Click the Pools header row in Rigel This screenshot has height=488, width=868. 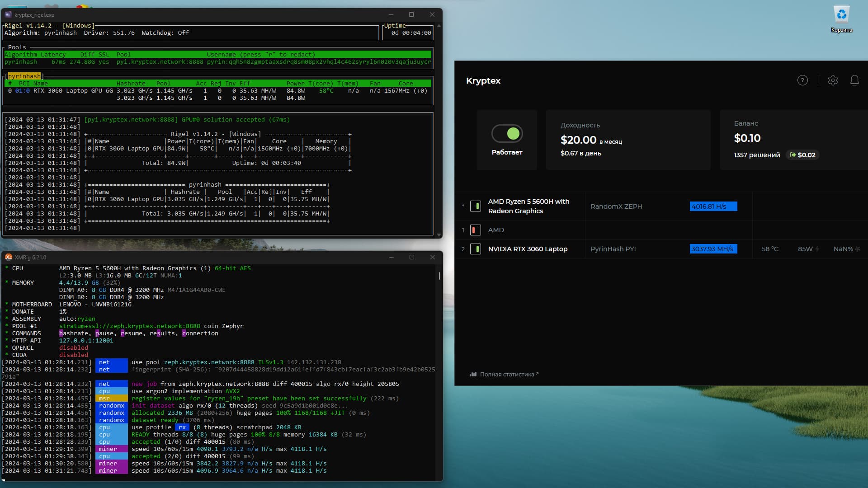coord(218,54)
